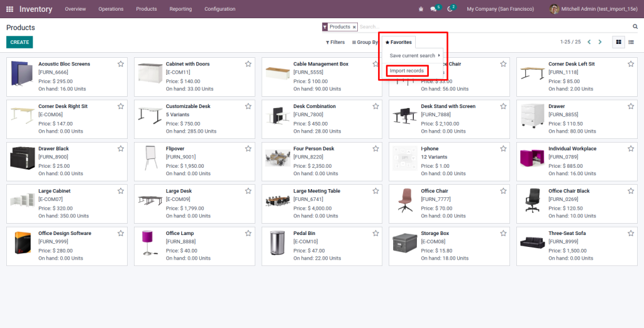Star the Three-Seat Sofa product
644x328 pixels.
pyautogui.click(x=631, y=233)
